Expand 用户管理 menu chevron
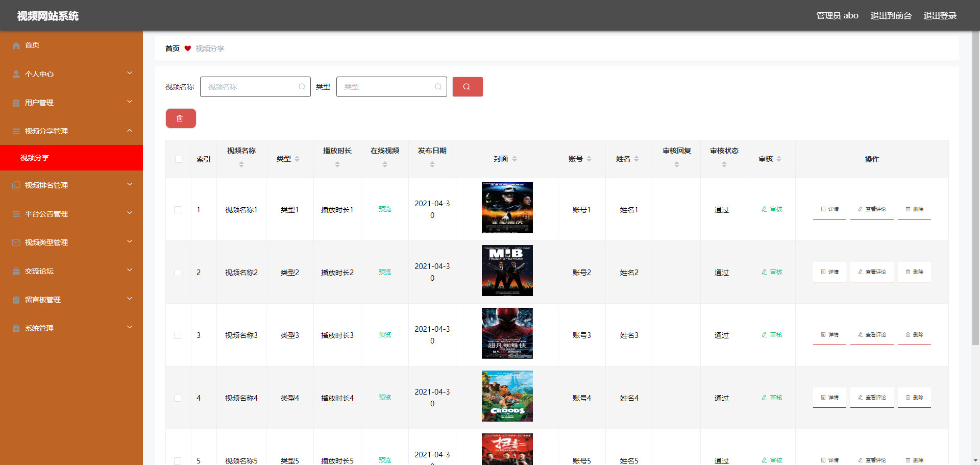This screenshot has width=980, height=465. [x=130, y=102]
